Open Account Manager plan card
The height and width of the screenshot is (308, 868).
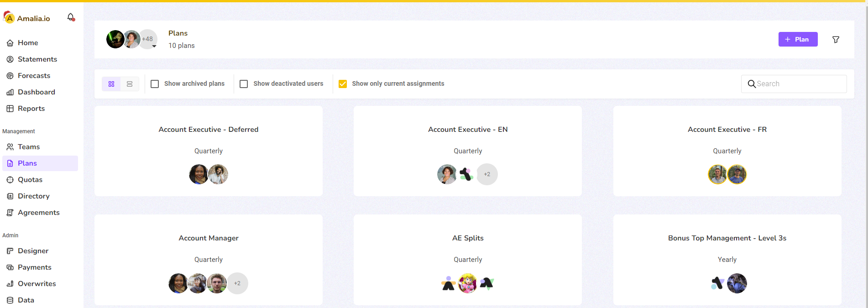(x=209, y=260)
